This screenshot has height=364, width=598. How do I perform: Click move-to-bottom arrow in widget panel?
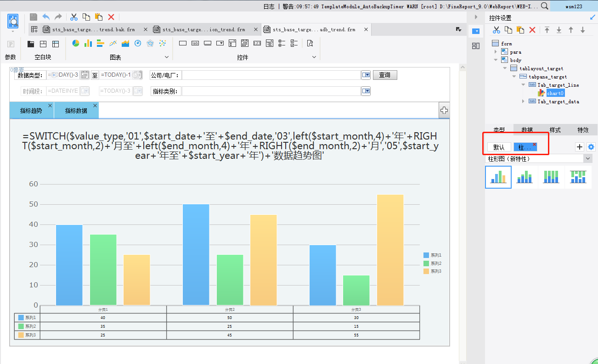[559, 30]
